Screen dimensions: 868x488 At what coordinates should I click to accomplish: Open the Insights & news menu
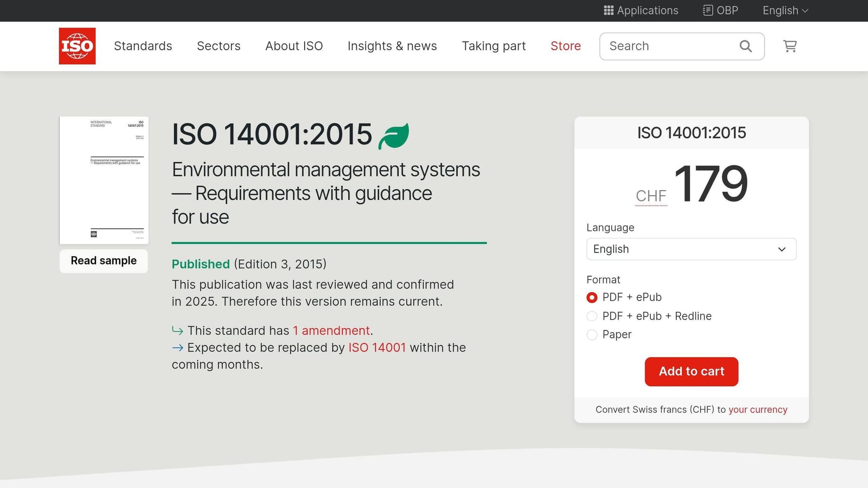coord(392,46)
